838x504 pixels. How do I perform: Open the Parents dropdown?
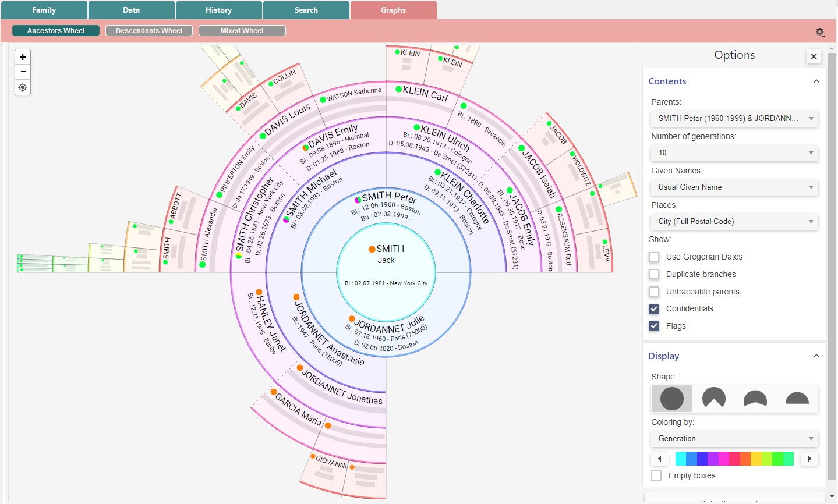click(734, 118)
